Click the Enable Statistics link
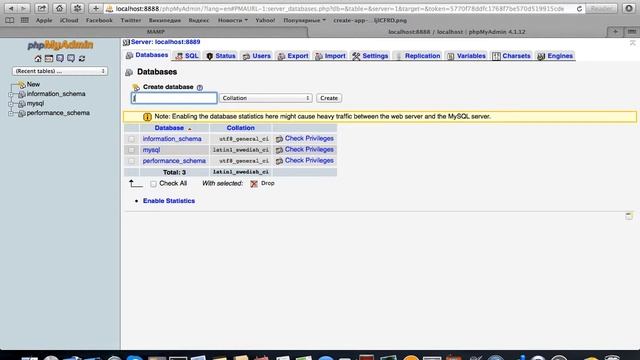 [x=169, y=201]
